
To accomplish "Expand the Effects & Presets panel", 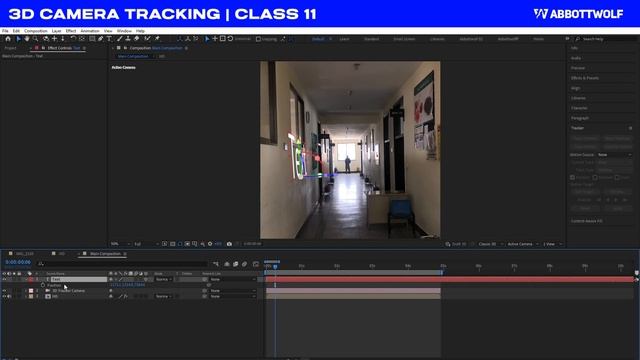I will pyautogui.click(x=585, y=78).
